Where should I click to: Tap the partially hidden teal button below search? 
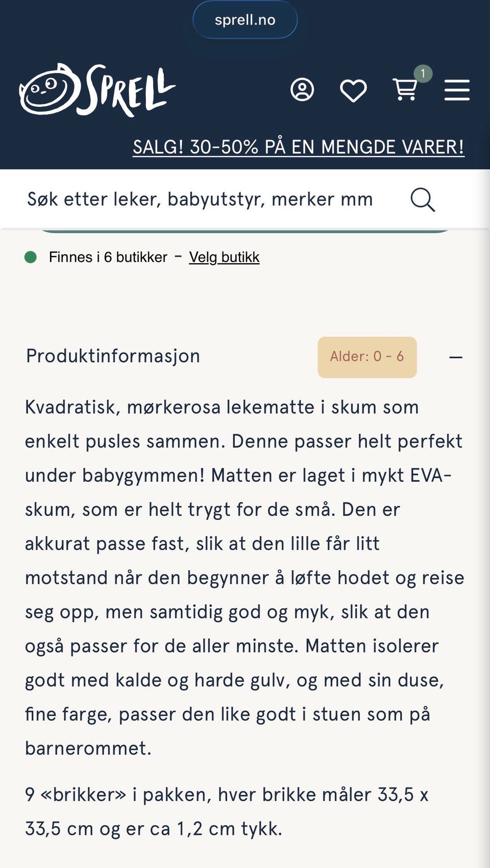(x=245, y=230)
